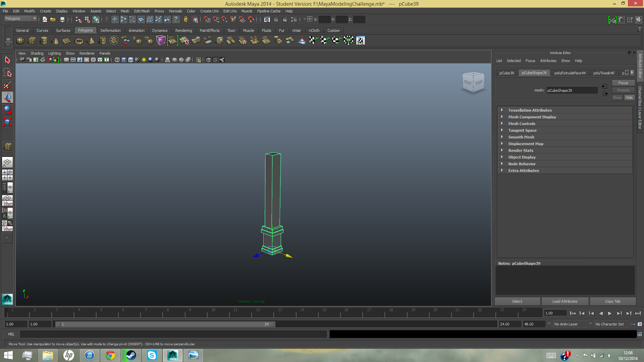The height and width of the screenshot is (362, 644).
Task: Click the Lasso selection tool
Action: (x=7, y=72)
